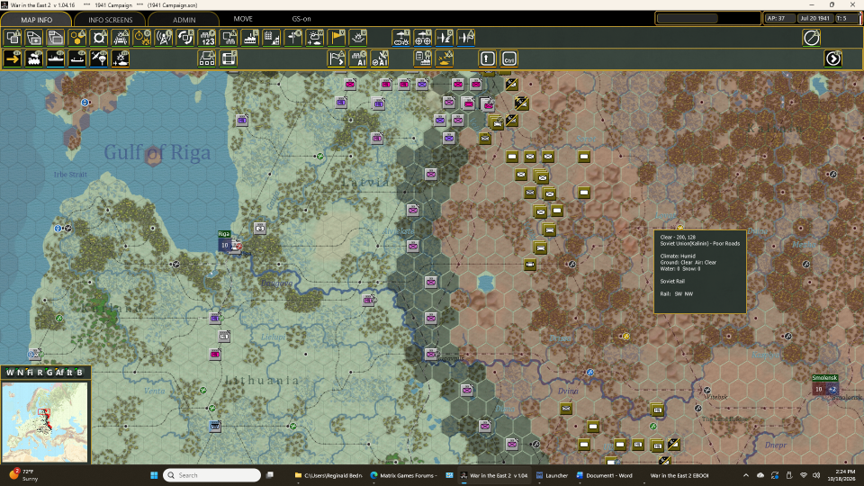Open the File Explorer taskbar item
This screenshot has width=864, height=486.
[x=328, y=475]
